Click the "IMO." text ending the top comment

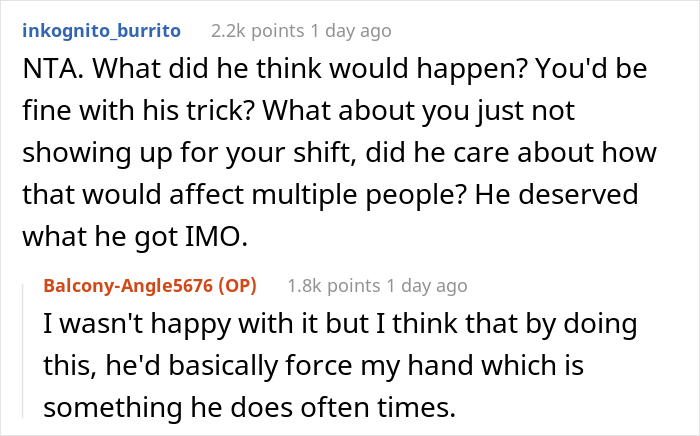tap(216, 236)
